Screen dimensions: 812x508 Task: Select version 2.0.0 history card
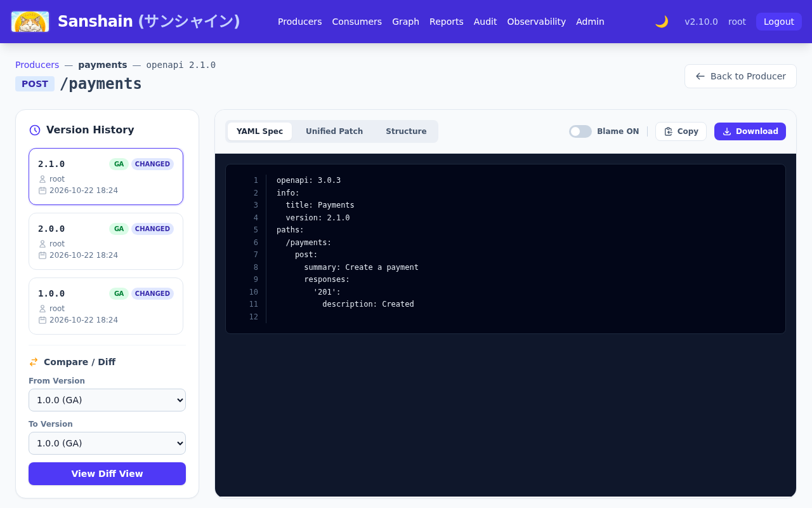click(x=106, y=241)
